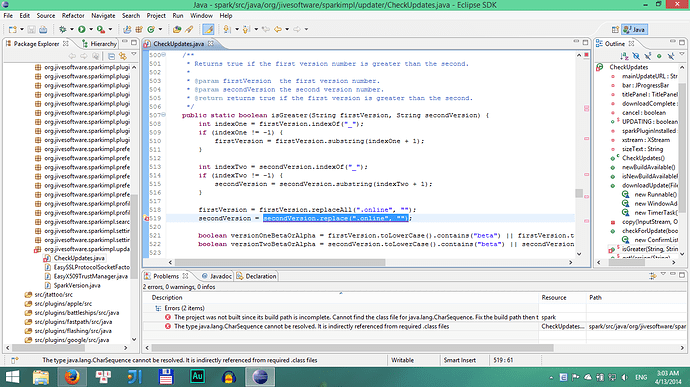The width and height of the screenshot is (690, 387).
Task: Click the Search toolbar flashlight icon
Action: pyautogui.click(x=189, y=29)
